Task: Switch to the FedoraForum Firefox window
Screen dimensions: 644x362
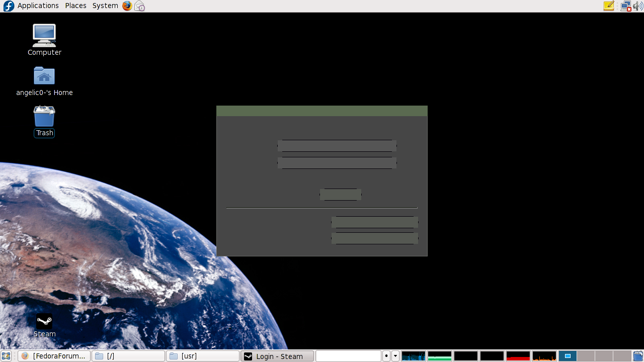Action: pyautogui.click(x=54, y=356)
